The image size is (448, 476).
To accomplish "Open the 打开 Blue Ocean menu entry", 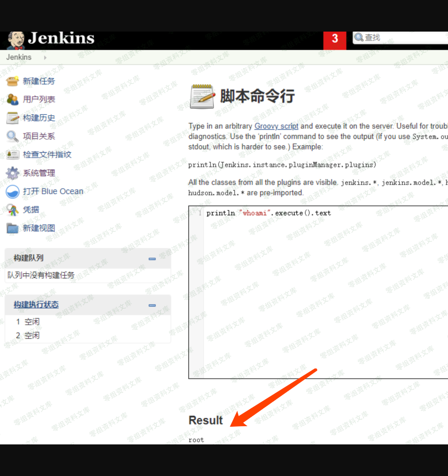I will 53,191.
